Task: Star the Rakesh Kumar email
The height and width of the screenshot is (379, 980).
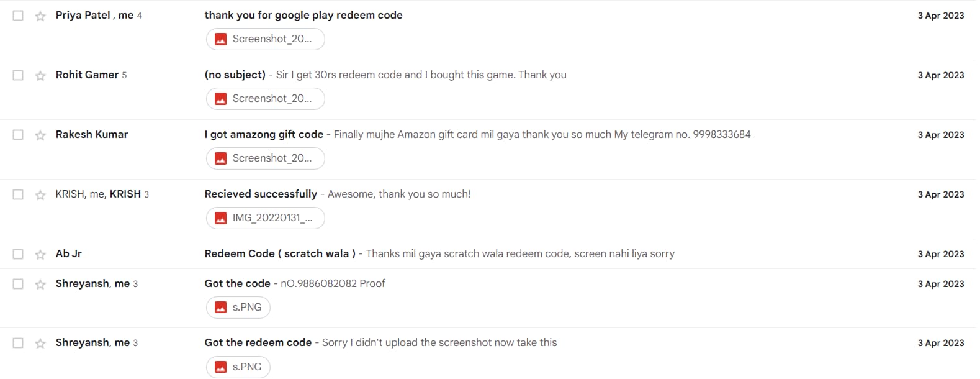Action: (x=40, y=135)
